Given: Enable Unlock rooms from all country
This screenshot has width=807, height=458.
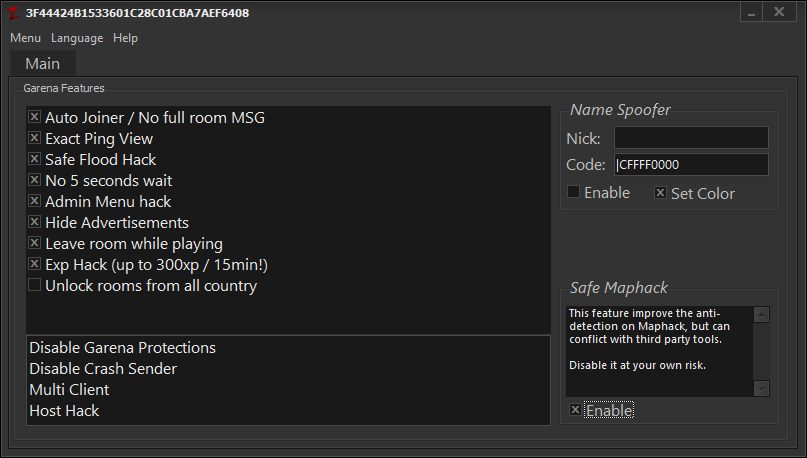Looking at the screenshot, I should [34, 285].
